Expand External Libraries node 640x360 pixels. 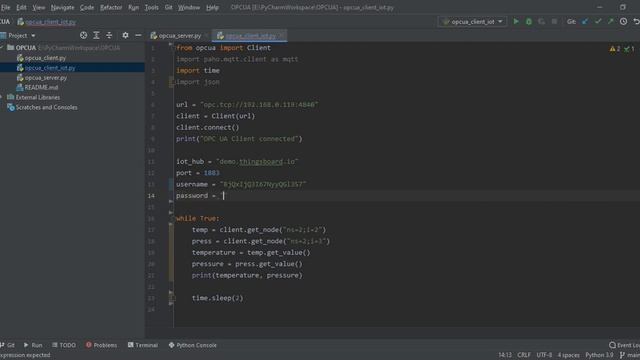(x=2, y=97)
